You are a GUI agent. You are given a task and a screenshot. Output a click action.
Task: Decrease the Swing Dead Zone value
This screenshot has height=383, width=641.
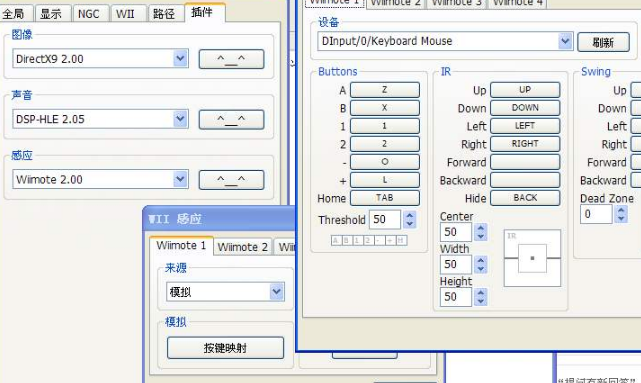click(621, 218)
